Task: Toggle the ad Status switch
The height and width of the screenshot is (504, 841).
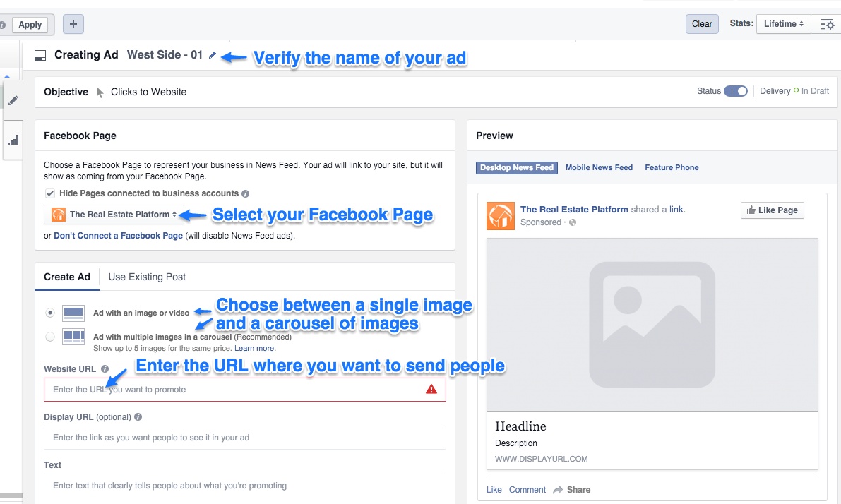Action: pyautogui.click(x=735, y=91)
